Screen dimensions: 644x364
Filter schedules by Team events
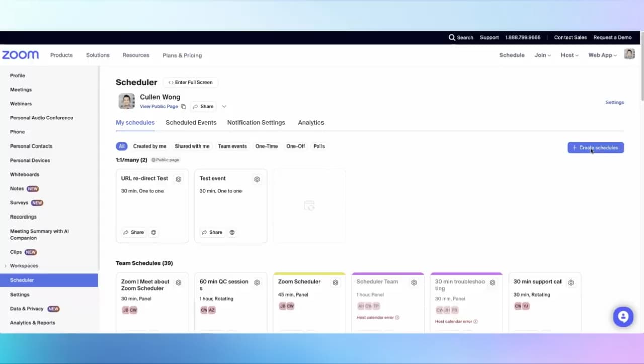click(x=232, y=146)
